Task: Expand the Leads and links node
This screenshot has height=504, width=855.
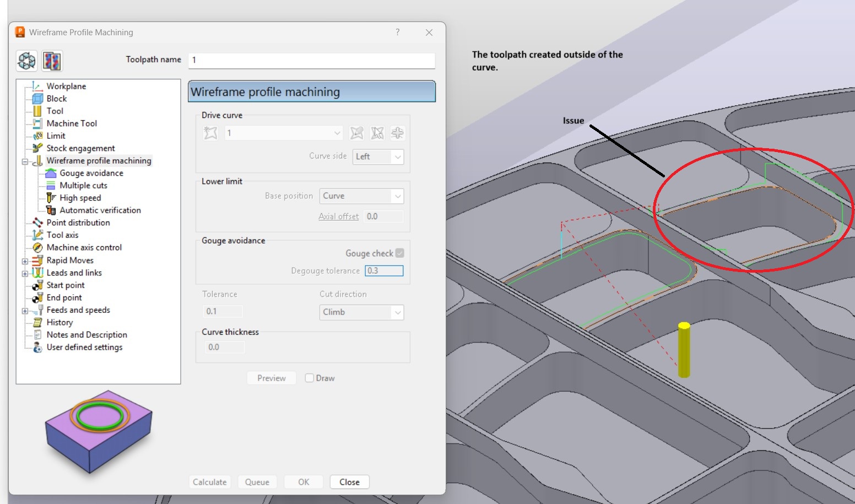Action: 25,273
